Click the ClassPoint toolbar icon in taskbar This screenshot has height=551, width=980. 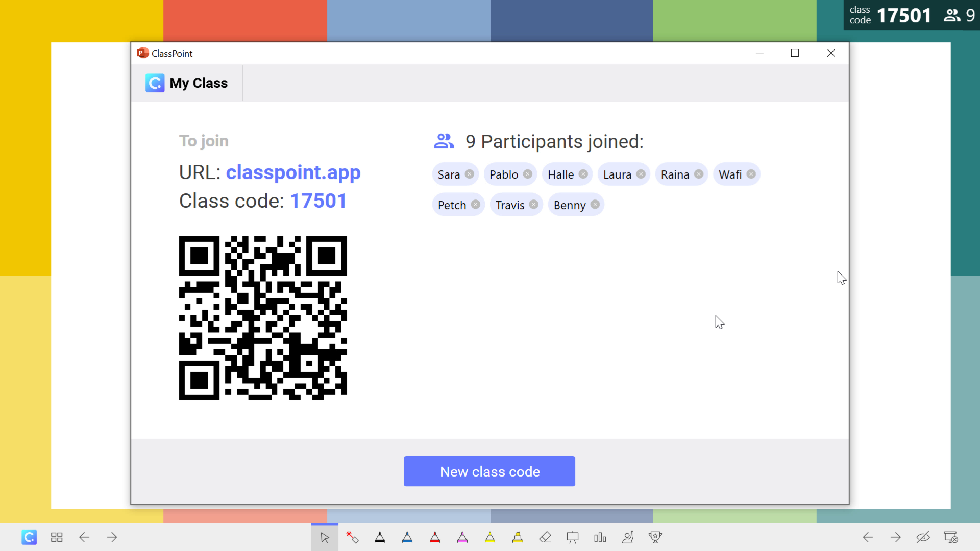pos(28,538)
